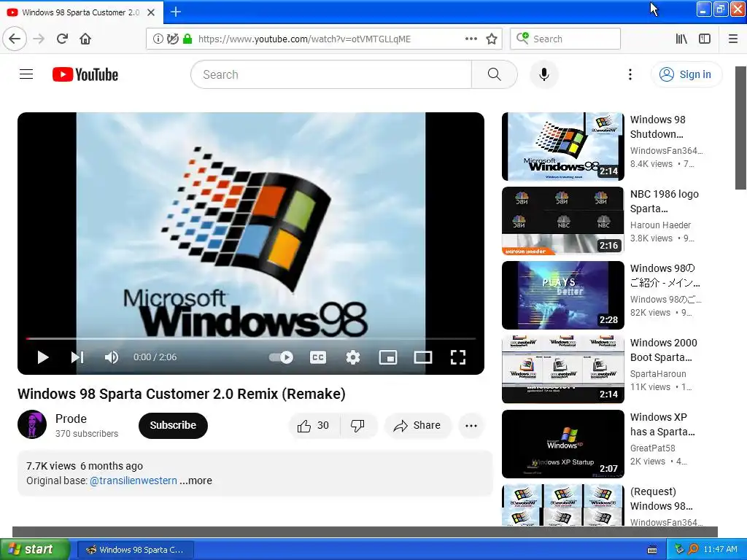This screenshot has height=560, width=747.
Task: Go to YouTube home via logo
Action: click(85, 74)
